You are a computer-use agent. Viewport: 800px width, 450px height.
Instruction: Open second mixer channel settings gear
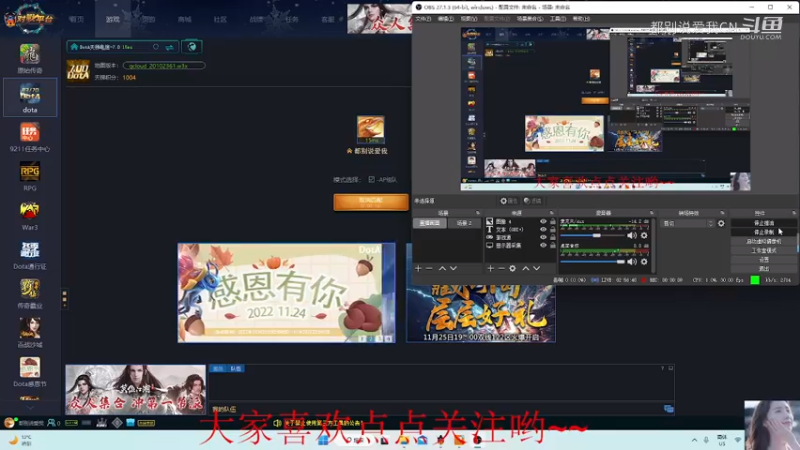click(x=644, y=261)
